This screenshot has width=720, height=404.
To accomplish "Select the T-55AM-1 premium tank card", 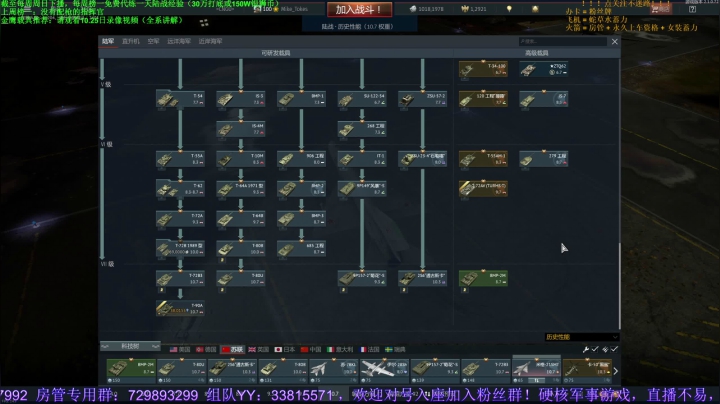I will point(483,159).
